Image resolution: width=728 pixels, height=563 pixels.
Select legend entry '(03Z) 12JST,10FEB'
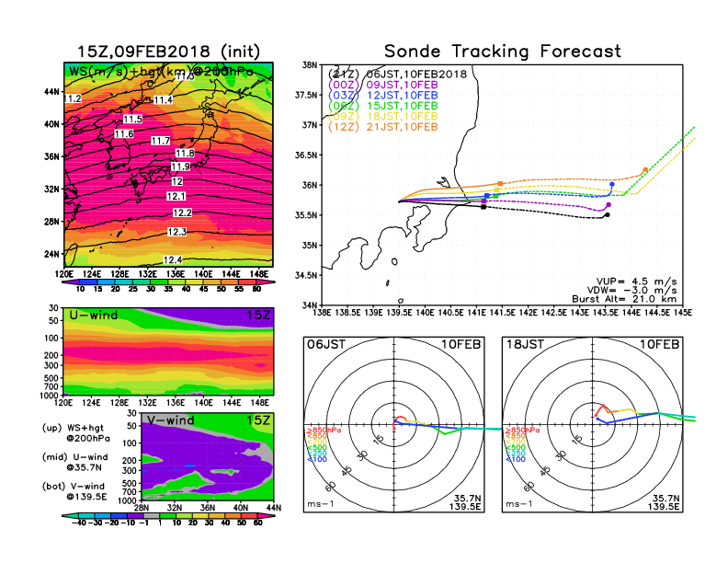click(383, 96)
